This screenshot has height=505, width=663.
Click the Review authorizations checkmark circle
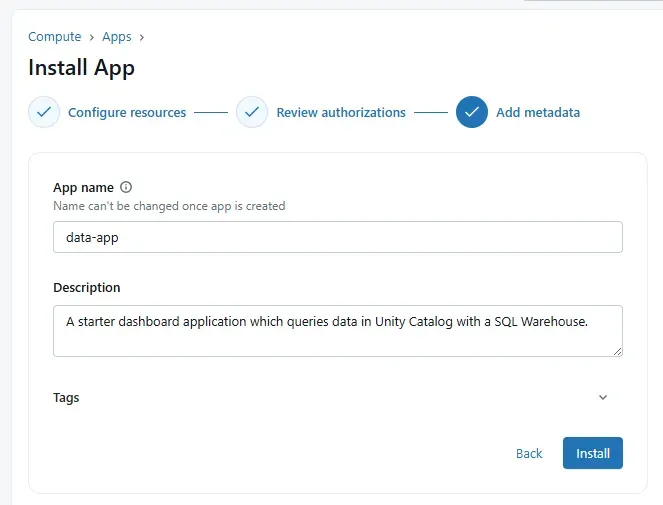click(252, 112)
